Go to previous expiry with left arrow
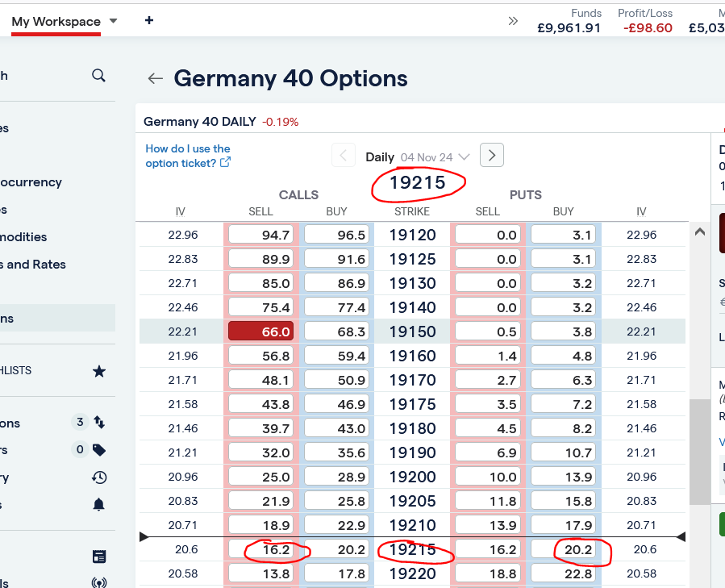The height and width of the screenshot is (588, 725). [344, 156]
